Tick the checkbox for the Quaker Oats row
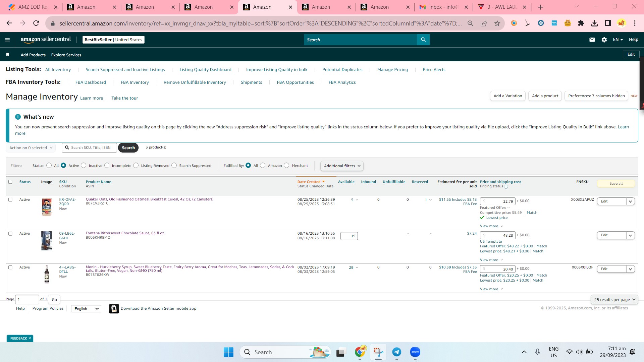The height and width of the screenshot is (362, 644). (10, 199)
